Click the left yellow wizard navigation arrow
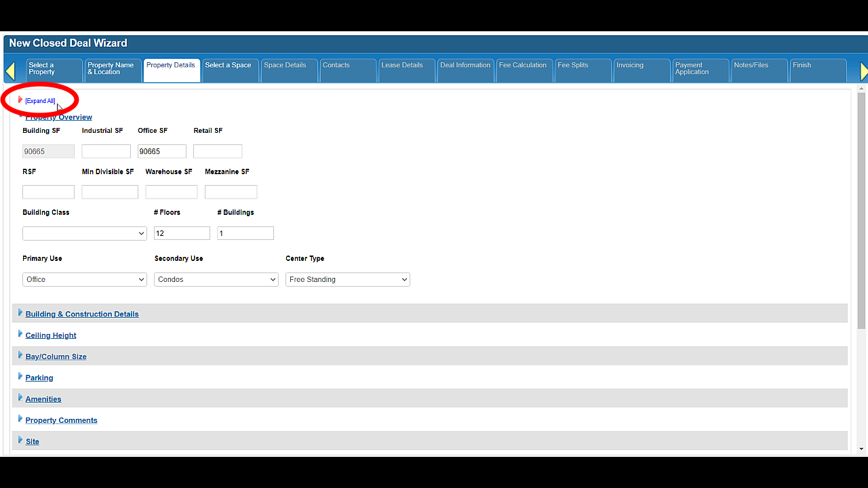Screen dimensions: 868x488 (9, 71)
